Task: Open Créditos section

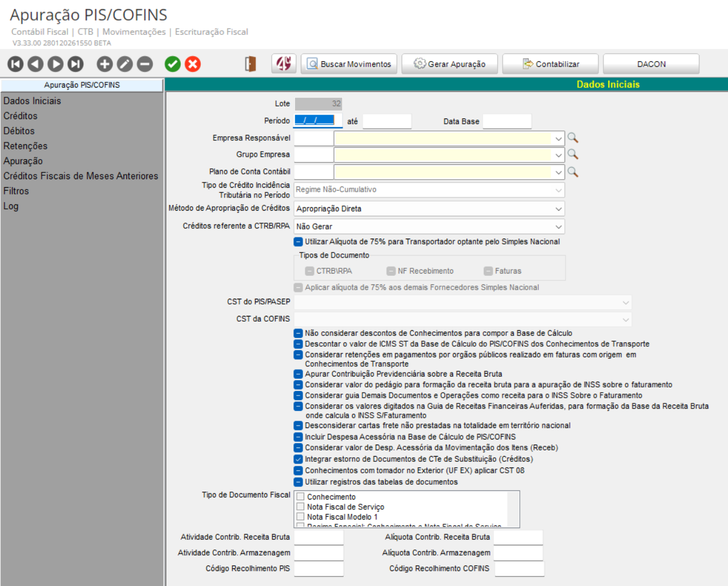Action: (21, 116)
